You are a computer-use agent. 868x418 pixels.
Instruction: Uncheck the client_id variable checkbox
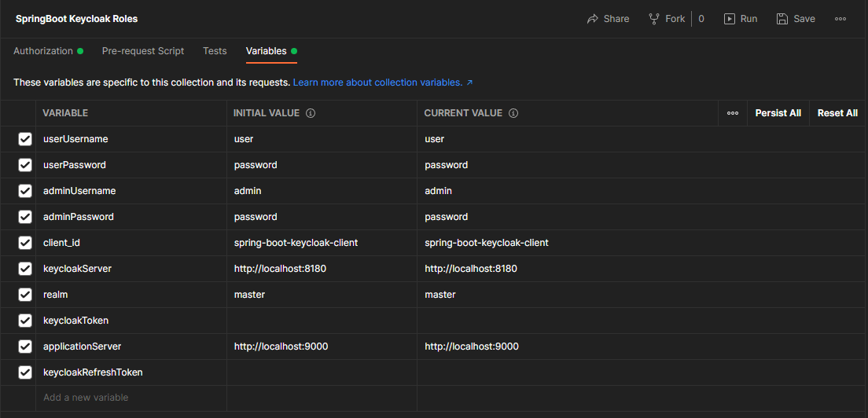coord(25,243)
